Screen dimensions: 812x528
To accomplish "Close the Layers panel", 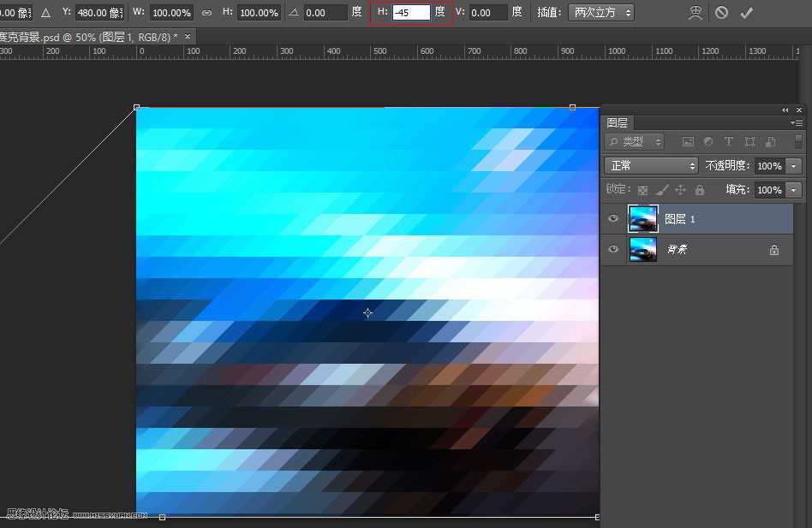I will tap(799, 110).
